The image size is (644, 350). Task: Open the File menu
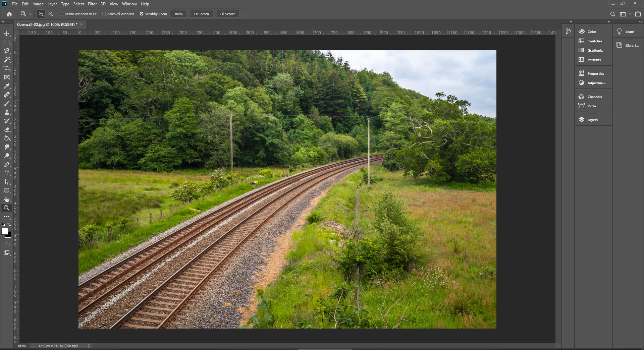click(15, 4)
